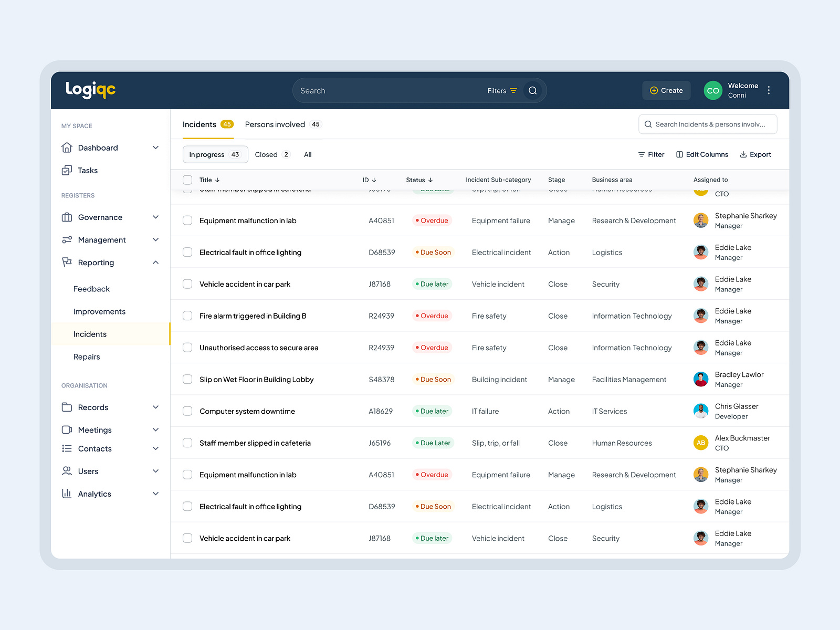Expand the Governance chevron
The height and width of the screenshot is (630, 840).
[x=156, y=217]
